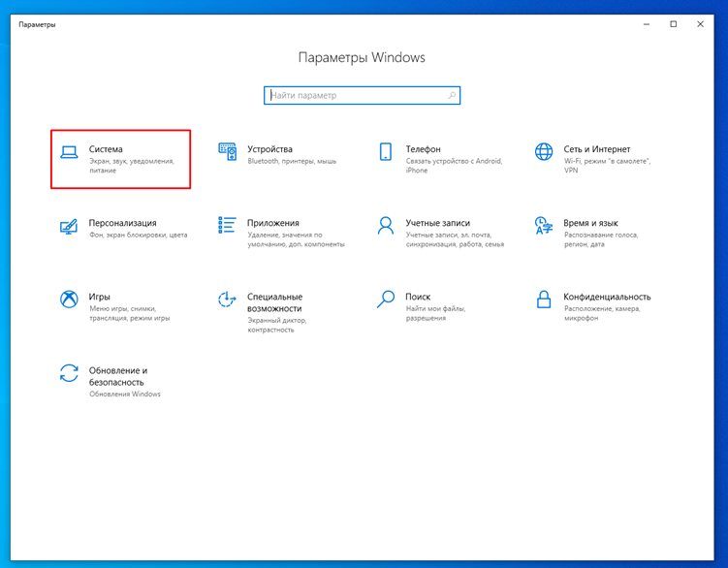Click the Специальные возможности icon
Viewport: 728px width, 568px height.
coord(227,300)
